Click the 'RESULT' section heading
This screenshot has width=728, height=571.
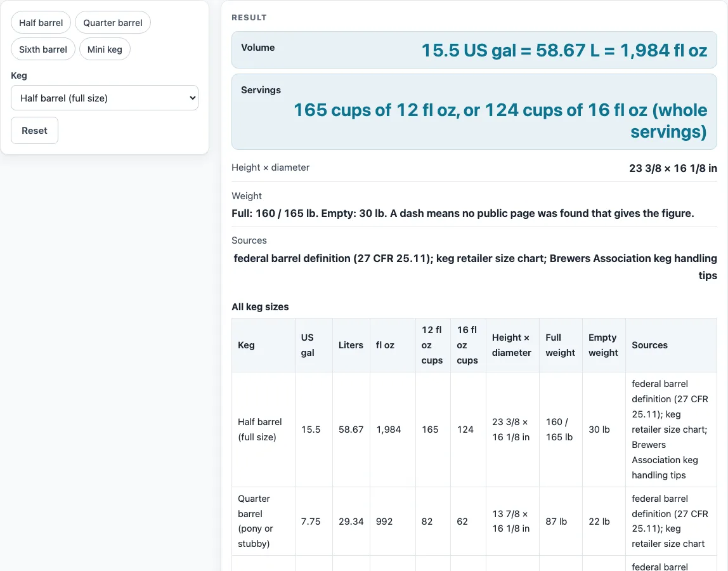249,17
